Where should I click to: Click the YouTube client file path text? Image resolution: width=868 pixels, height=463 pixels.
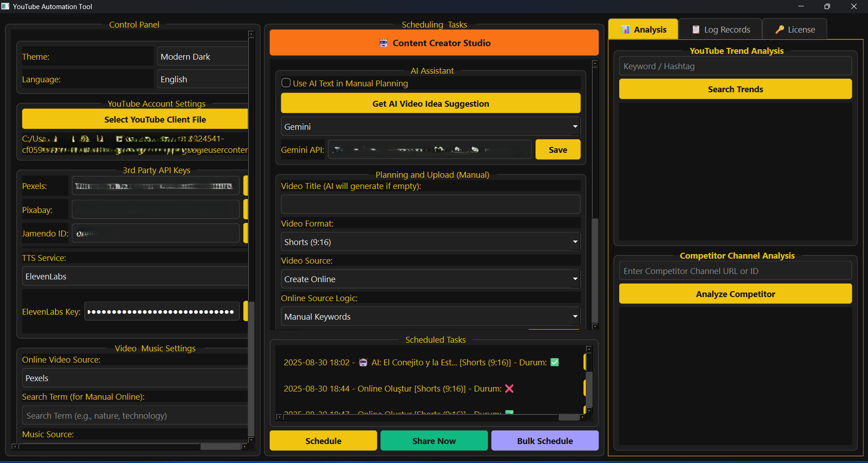click(x=135, y=144)
